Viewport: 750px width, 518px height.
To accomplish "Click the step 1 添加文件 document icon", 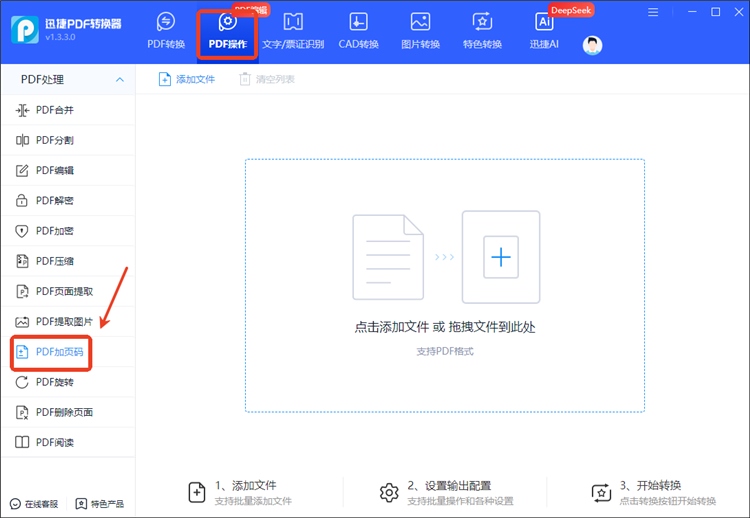I will 197,493.
